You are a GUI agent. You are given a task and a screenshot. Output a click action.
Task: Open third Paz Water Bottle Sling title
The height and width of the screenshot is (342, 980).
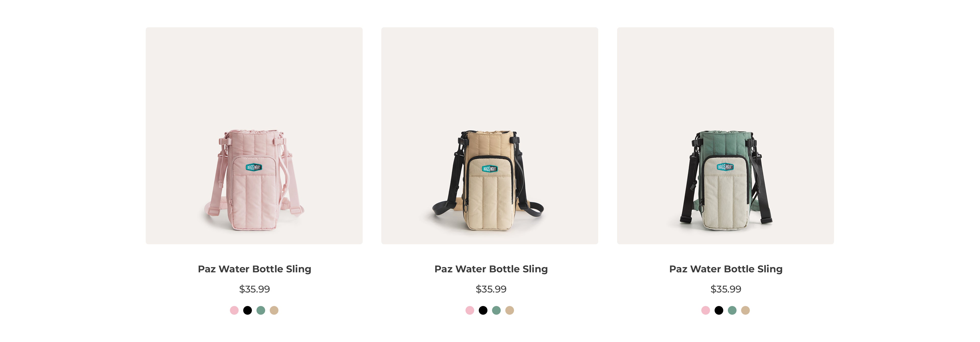(x=726, y=269)
